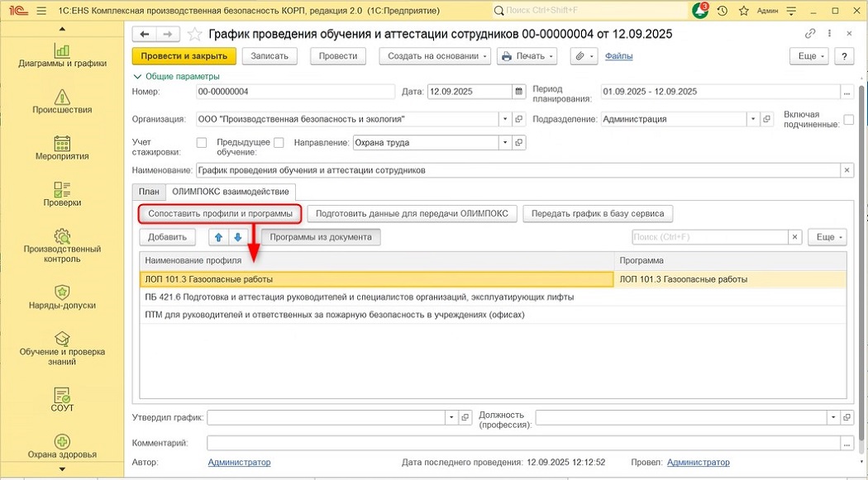This screenshot has height=480, width=868.
Task: Open calendar picker for Дата field
Action: point(518,92)
